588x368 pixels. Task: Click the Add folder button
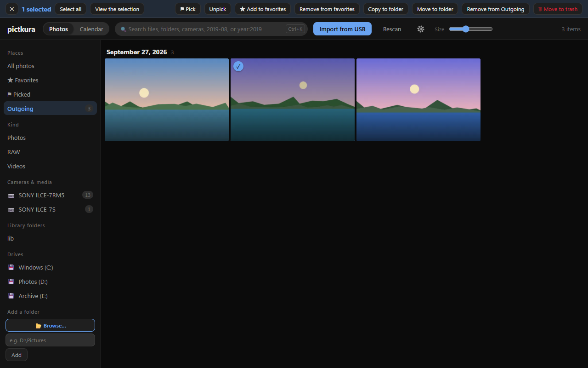[17, 355]
